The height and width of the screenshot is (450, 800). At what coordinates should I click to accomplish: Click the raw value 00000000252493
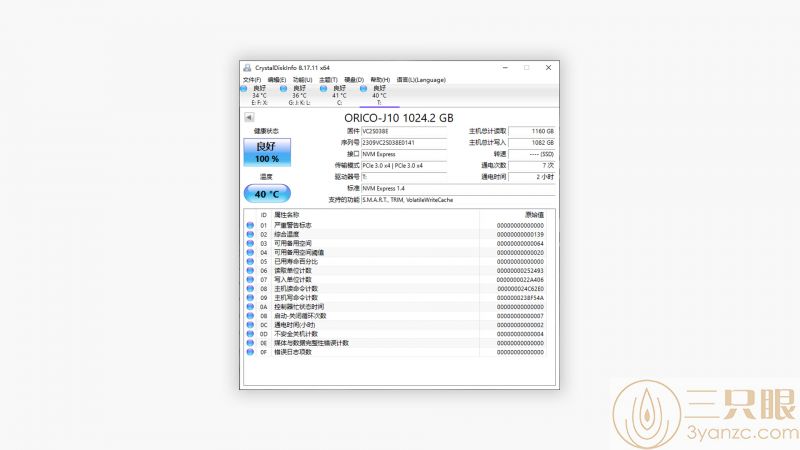point(520,270)
